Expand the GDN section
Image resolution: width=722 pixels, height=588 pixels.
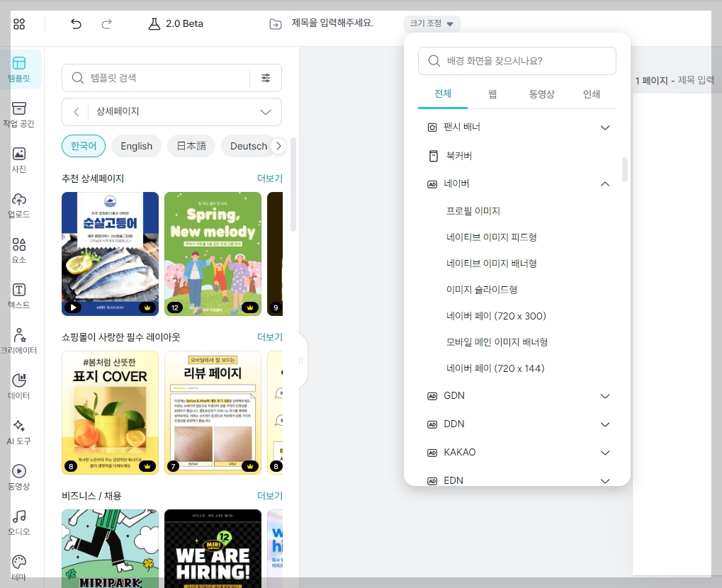pos(605,396)
